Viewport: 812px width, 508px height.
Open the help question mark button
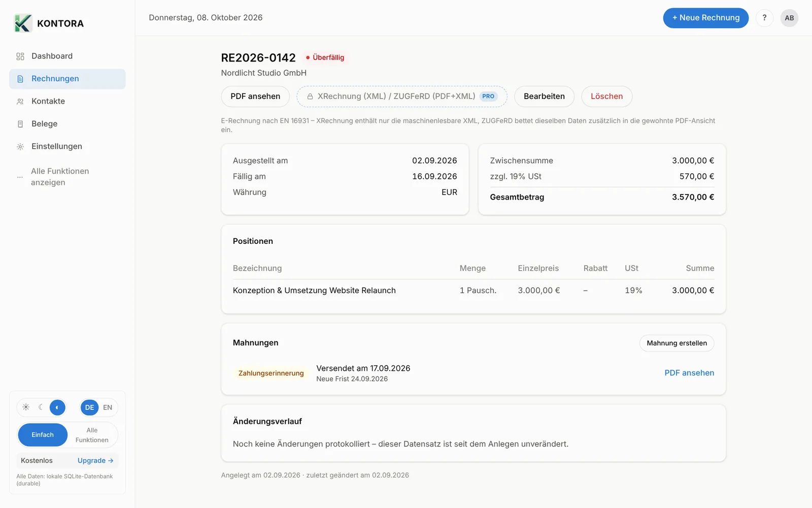[x=764, y=18]
